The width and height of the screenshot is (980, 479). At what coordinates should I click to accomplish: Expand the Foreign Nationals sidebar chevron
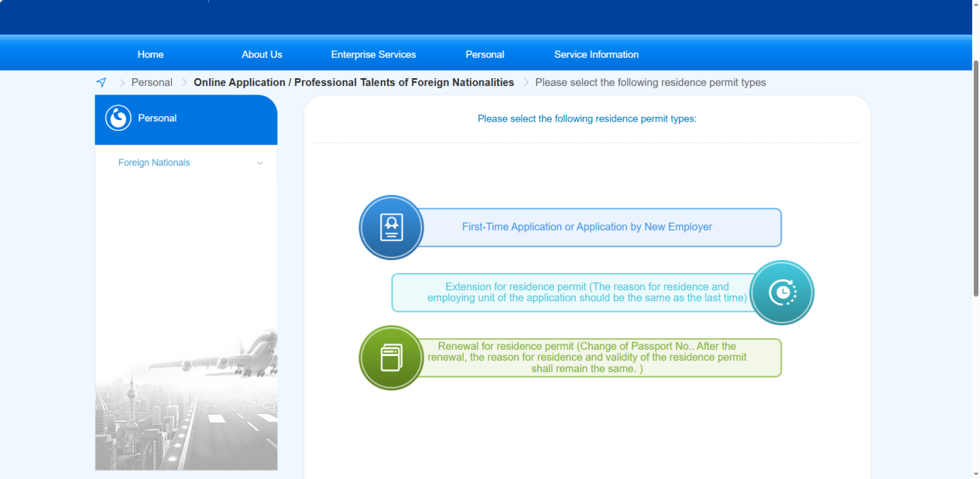[x=260, y=163]
